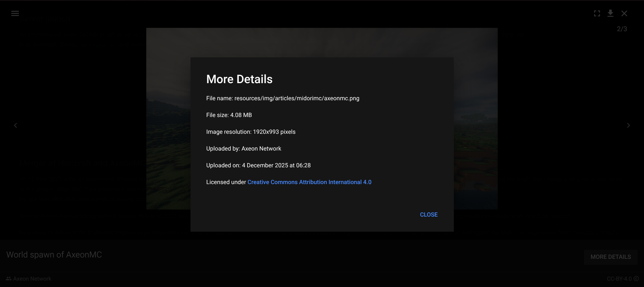Download the current image
644x287 pixels.
[610, 13]
